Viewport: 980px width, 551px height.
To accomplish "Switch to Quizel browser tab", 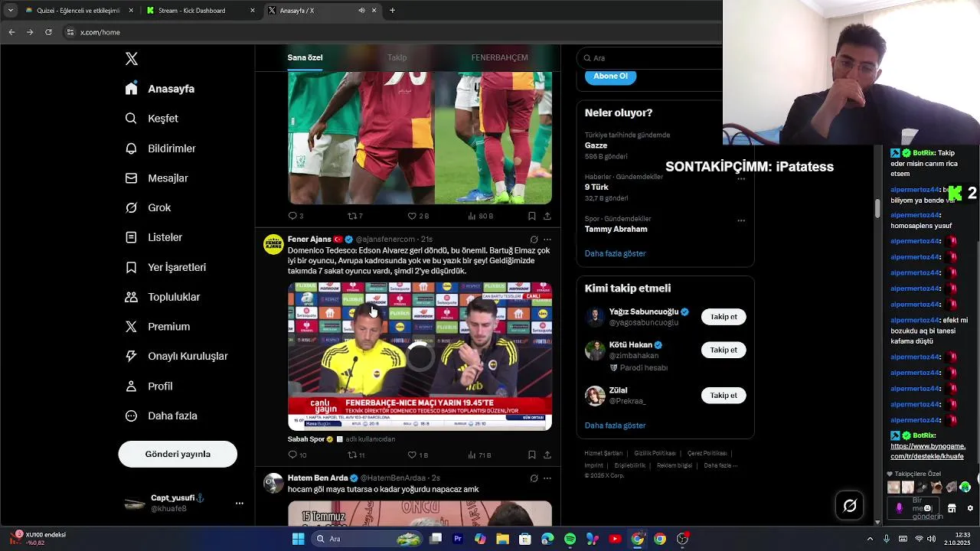I will point(80,11).
